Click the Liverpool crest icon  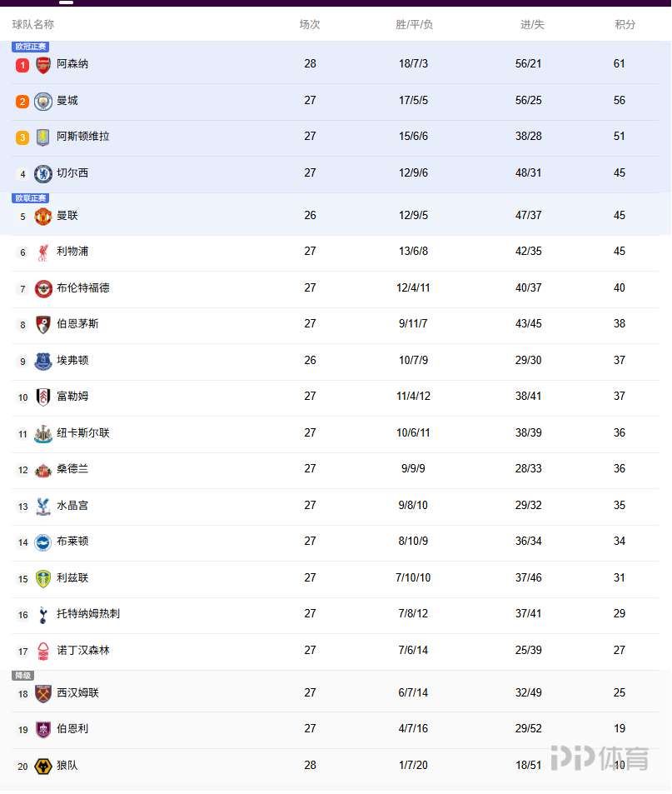click(x=43, y=252)
